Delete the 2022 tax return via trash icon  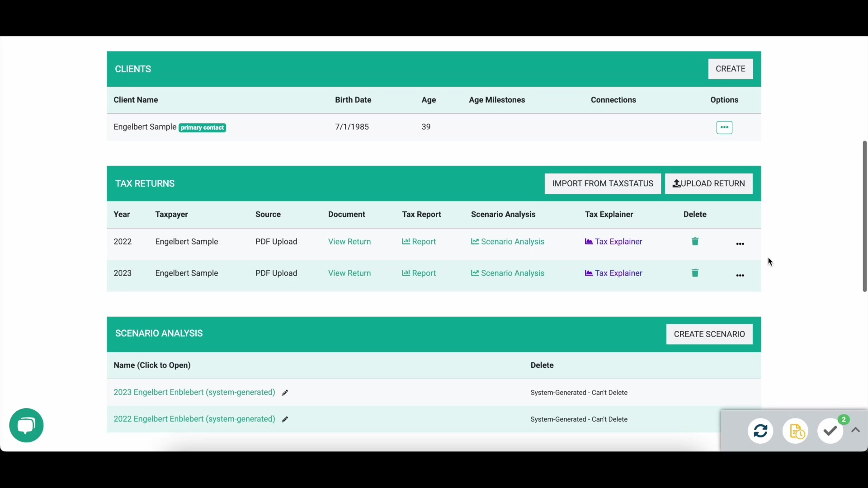click(x=695, y=241)
